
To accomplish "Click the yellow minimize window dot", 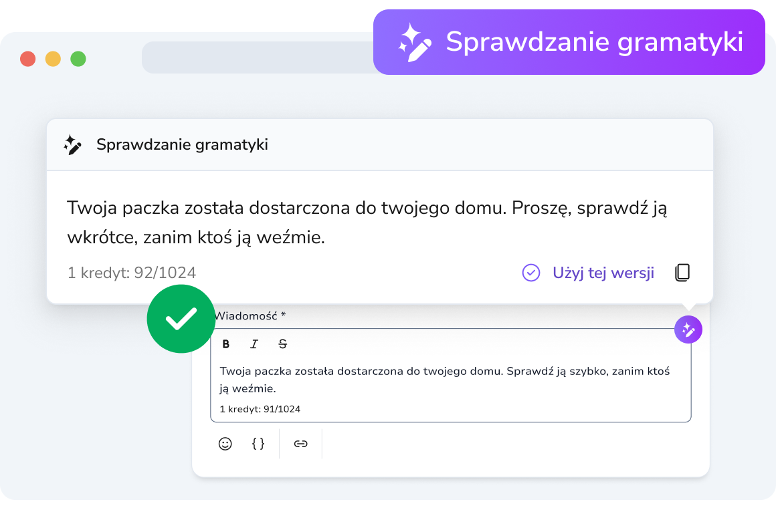I will (x=53, y=59).
